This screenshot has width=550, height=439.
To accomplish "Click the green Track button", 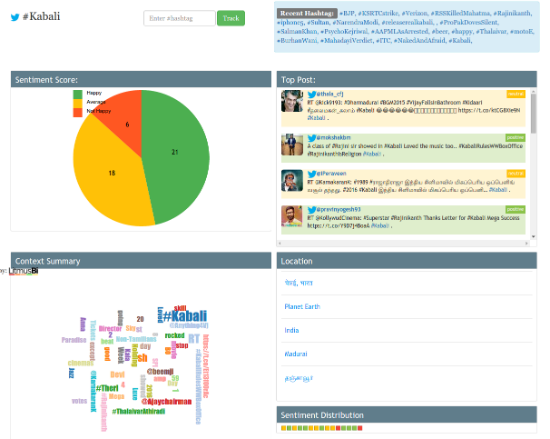I will coord(231,18).
